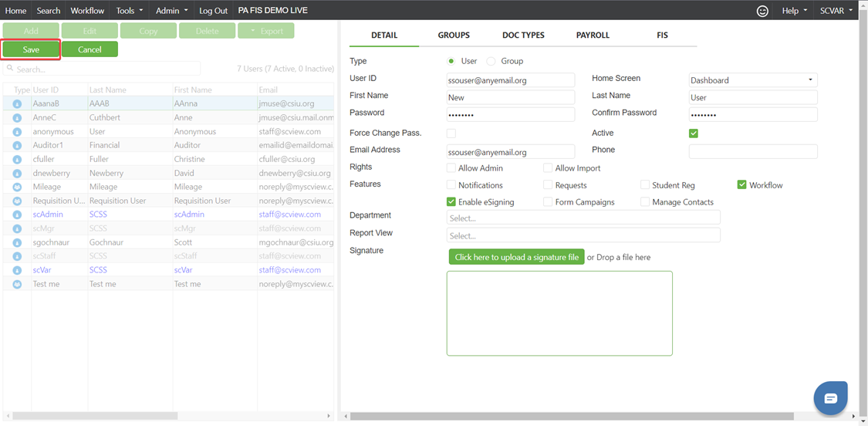Enable the Force Change Pass. checkbox
Screen dimensions: 868x426
point(451,134)
